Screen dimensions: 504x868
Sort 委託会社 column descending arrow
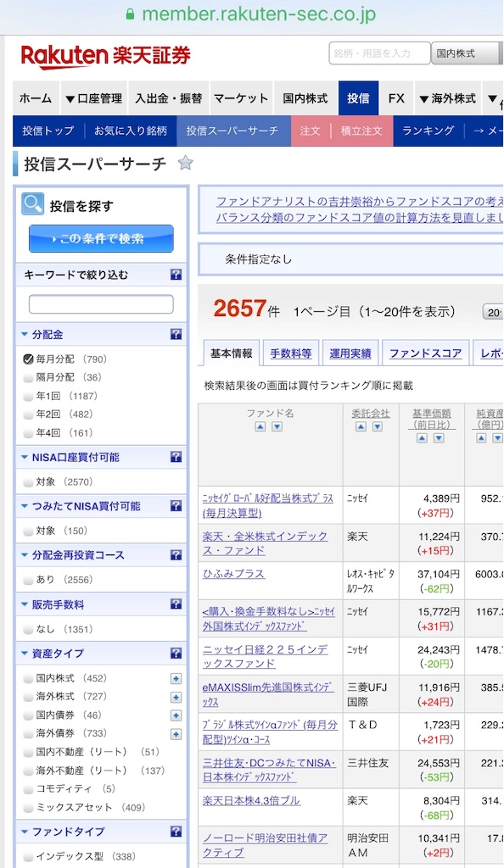click(x=378, y=427)
